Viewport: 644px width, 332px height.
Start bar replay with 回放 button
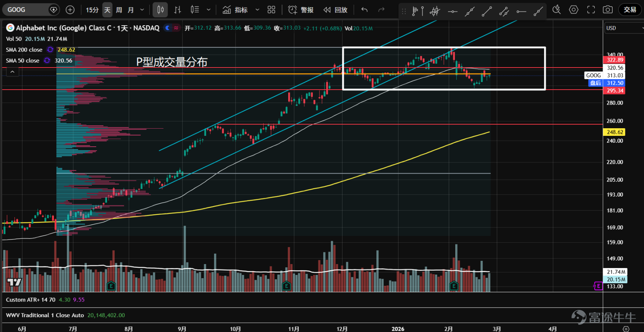[335, 10]
